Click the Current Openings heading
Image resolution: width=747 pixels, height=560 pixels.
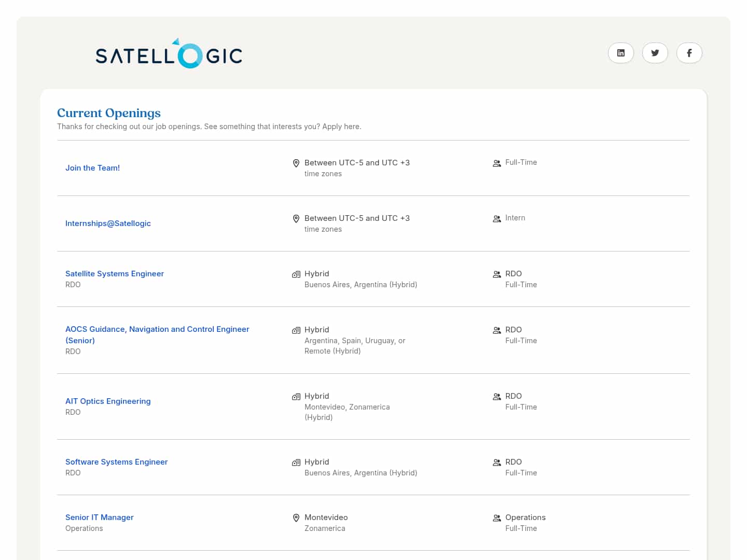(x=109, y=113)
